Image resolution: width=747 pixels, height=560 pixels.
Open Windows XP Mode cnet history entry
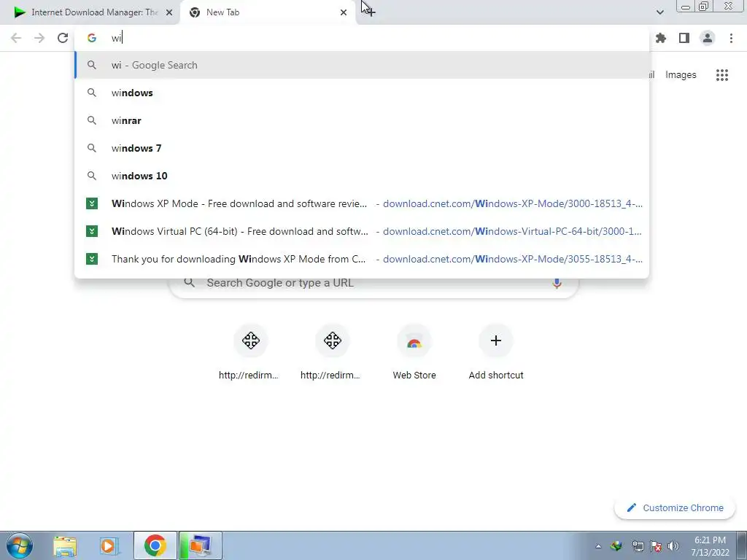pyautogui.click(x=362, y=204)
